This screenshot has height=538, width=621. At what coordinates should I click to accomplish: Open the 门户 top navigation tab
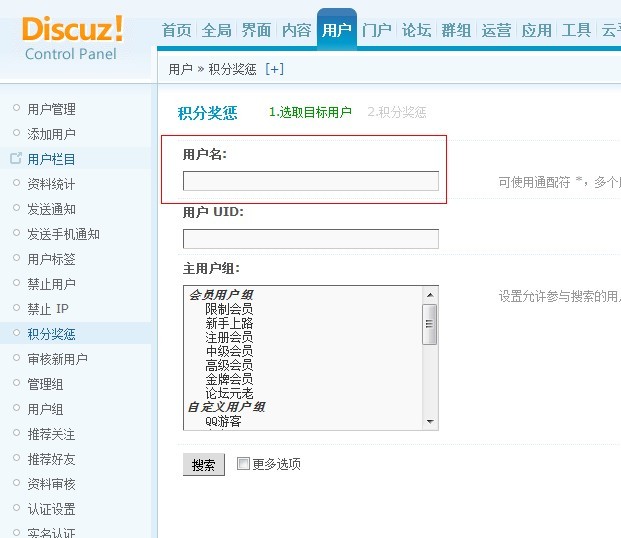click(377, 31)
